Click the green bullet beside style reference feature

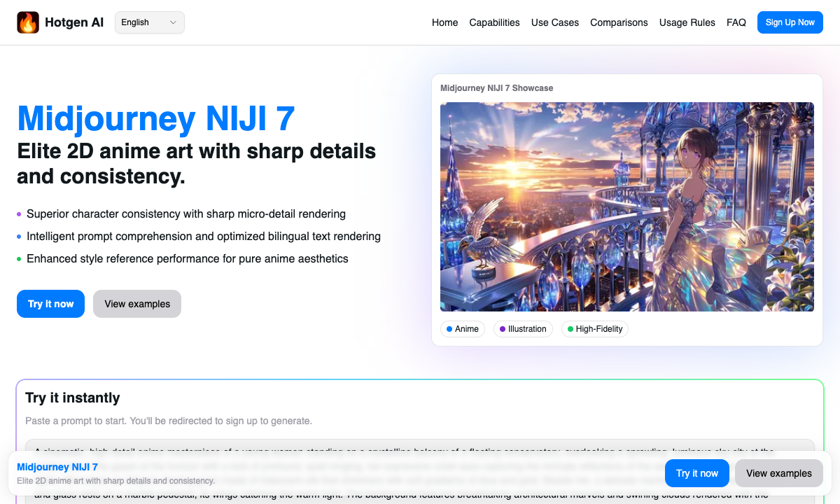click(19, 259)
